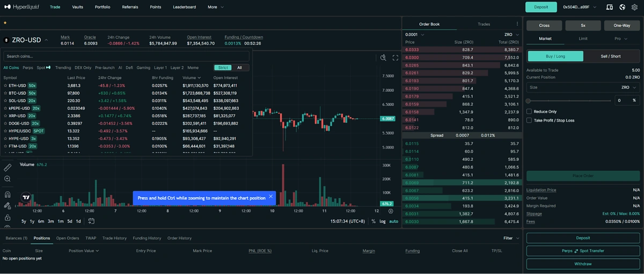Viewport: 644px width, 274px height.
Task: Go to the Portfolio page
Action: point(103,7)
